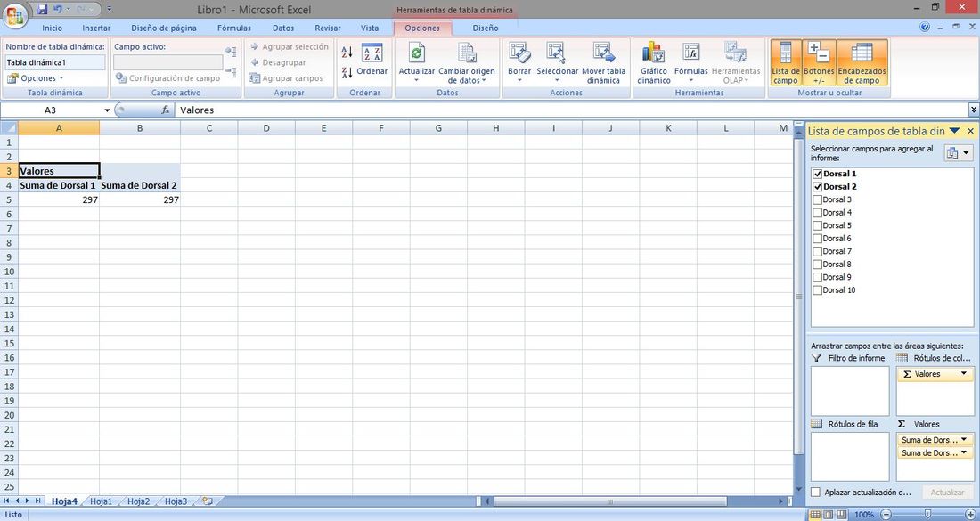Screen dimensions: 980x521
Task: Open first Suma de Dors... field dropdown
Action: pyautogui.click(x=964, y=440)
